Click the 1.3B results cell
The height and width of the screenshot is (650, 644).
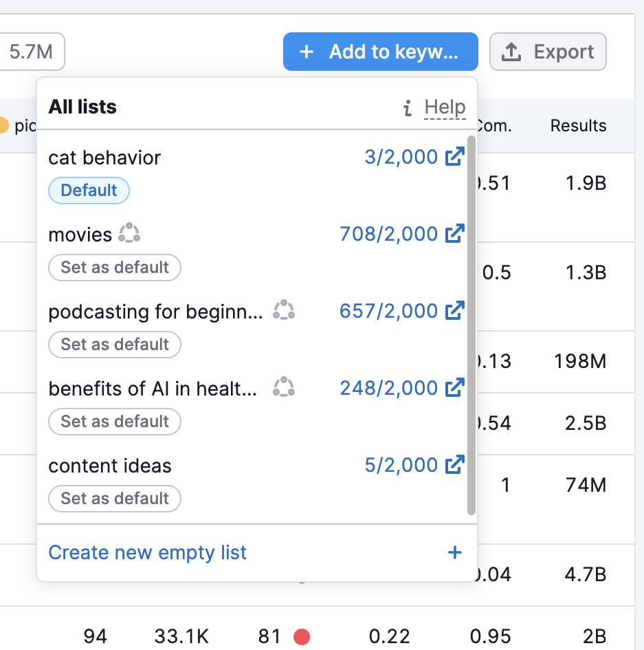pos(586,273)
